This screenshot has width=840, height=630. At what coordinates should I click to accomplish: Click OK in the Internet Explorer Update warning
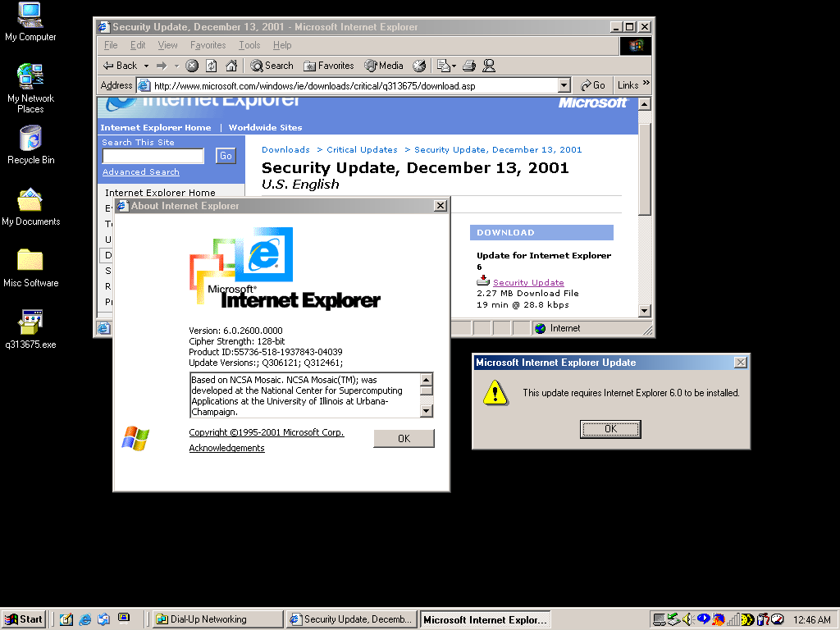(610, 428)
